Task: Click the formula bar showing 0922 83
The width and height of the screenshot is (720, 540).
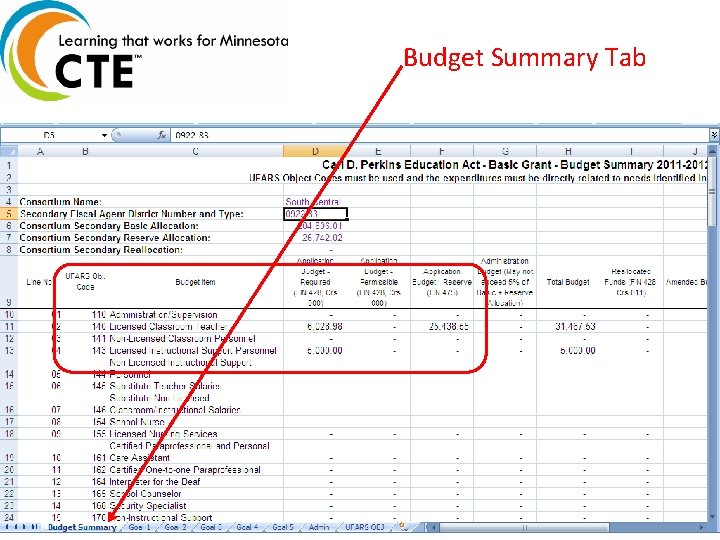Action: [x=439, y=135]
